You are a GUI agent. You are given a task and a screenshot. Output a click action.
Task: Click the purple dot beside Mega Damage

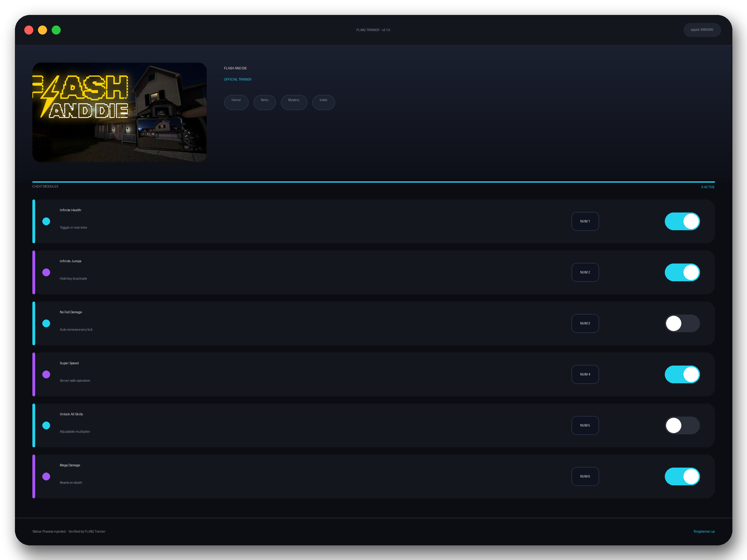[x=46, y=476]
